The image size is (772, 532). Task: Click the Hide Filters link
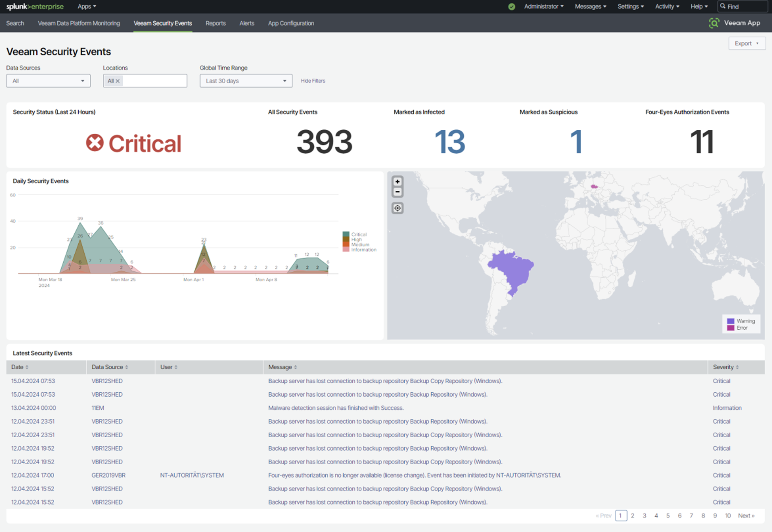[313, 81]
